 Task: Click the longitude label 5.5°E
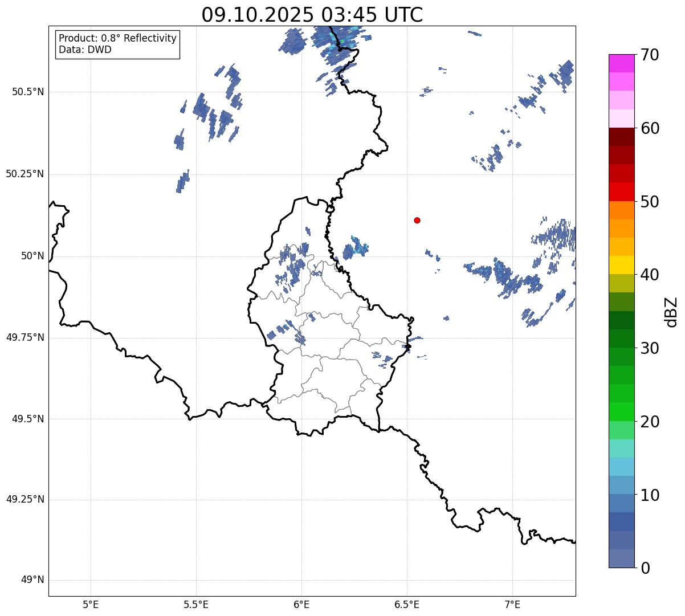pos(196,605)
